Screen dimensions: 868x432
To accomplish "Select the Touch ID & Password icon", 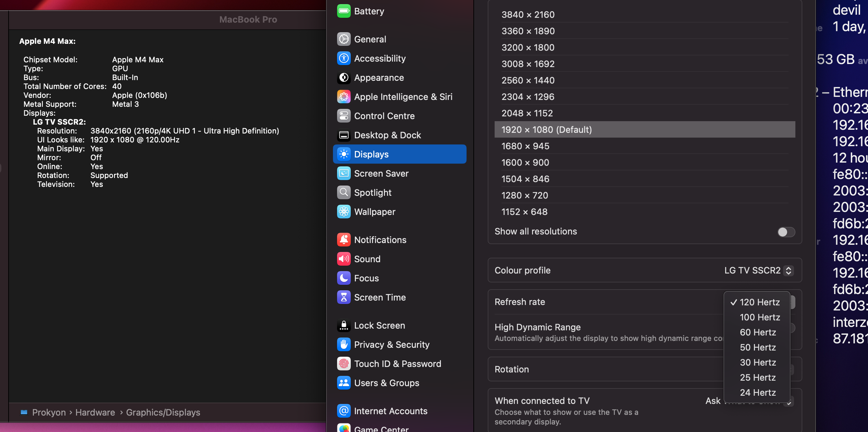I will (344, 364).
